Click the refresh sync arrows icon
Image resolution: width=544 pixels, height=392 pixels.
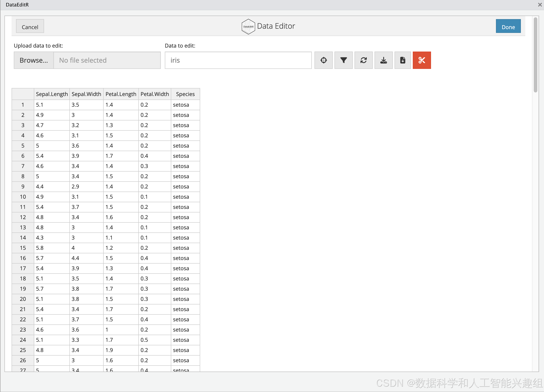(363, 60)
